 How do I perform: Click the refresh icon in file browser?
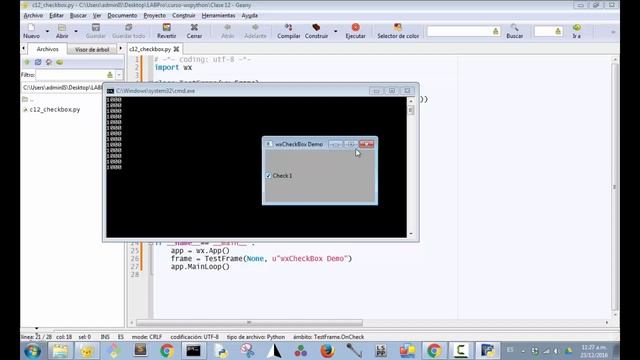click(x=38, y=62)
